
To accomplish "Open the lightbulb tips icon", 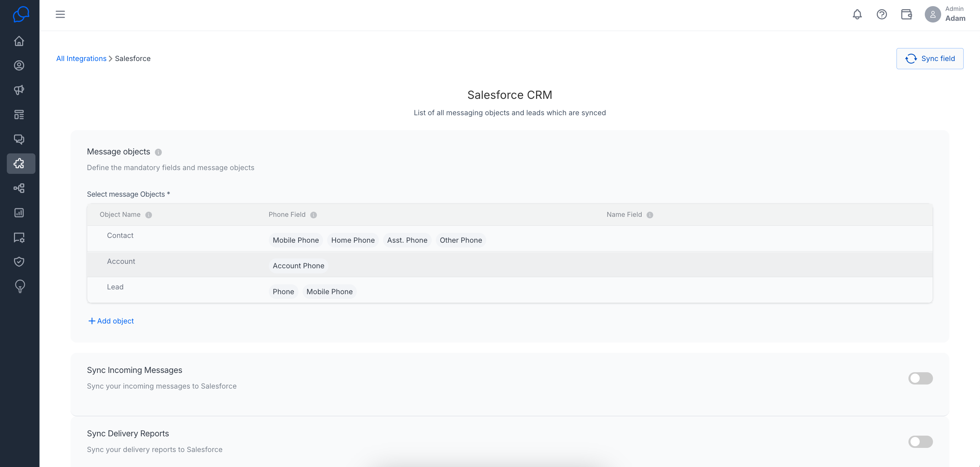I will tap(20, 286).
